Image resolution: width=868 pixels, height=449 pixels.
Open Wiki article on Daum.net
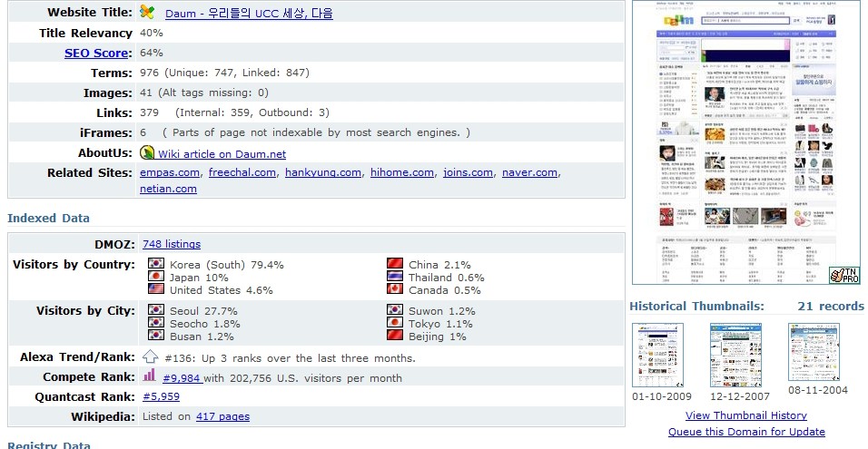point(222,154)
